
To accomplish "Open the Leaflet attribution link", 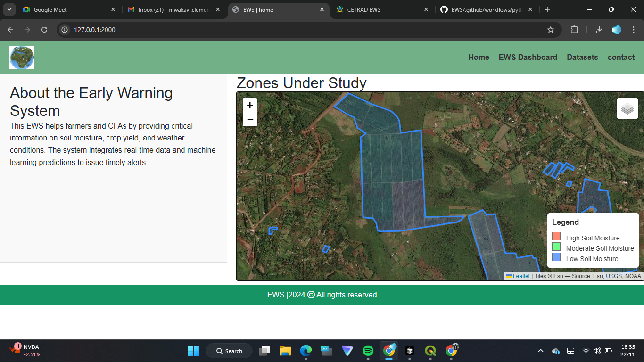I will 521,276.
